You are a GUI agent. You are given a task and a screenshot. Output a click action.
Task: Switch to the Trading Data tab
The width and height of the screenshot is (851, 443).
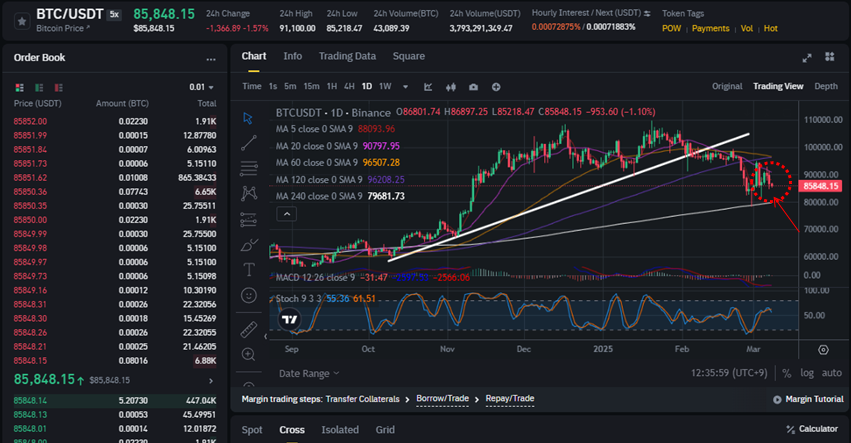347,56
